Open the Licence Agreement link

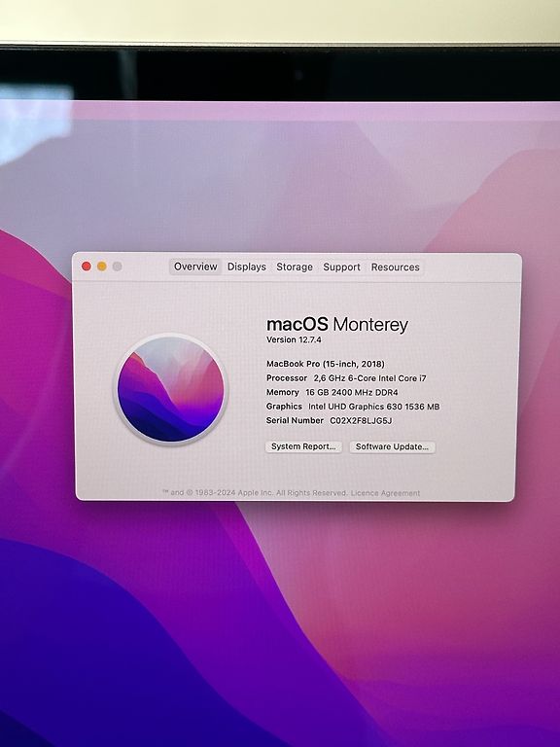click(385, 493)
